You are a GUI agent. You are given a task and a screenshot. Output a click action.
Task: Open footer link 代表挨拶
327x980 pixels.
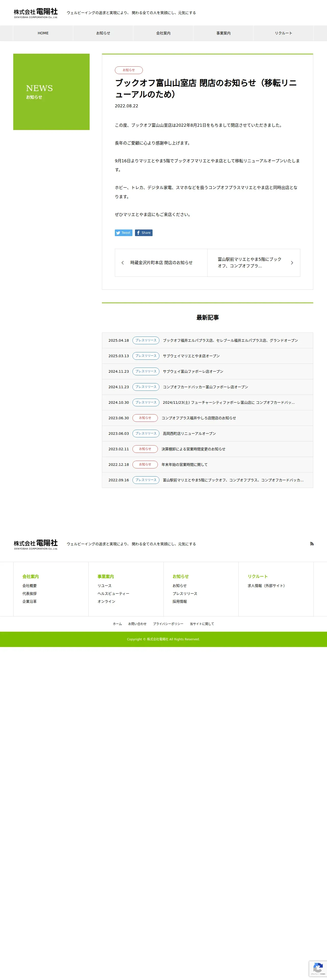(30, 594)
